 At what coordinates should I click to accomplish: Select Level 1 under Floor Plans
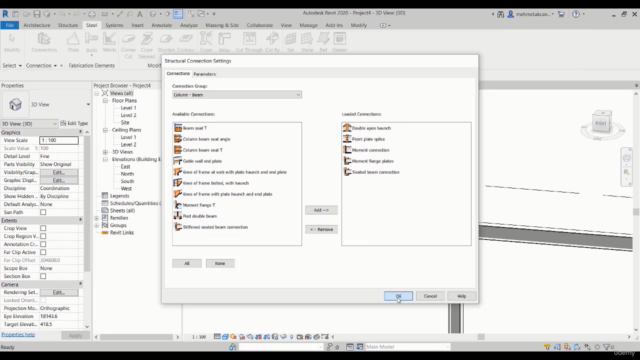128,108
